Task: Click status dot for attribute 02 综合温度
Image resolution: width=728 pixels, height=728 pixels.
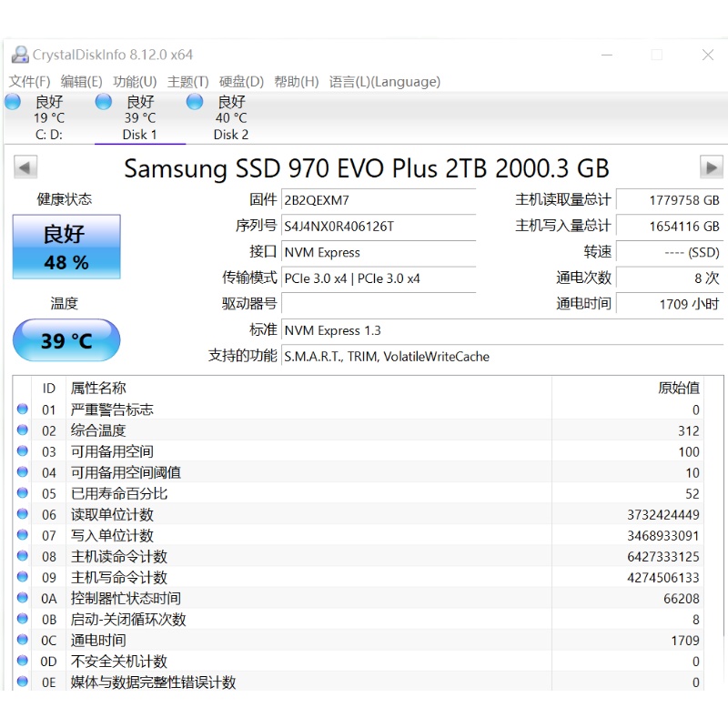Action: 22,430
